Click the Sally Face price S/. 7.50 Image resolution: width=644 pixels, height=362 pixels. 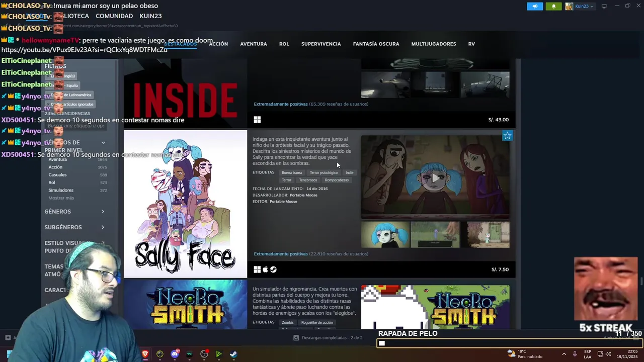[x=500, y=269]
